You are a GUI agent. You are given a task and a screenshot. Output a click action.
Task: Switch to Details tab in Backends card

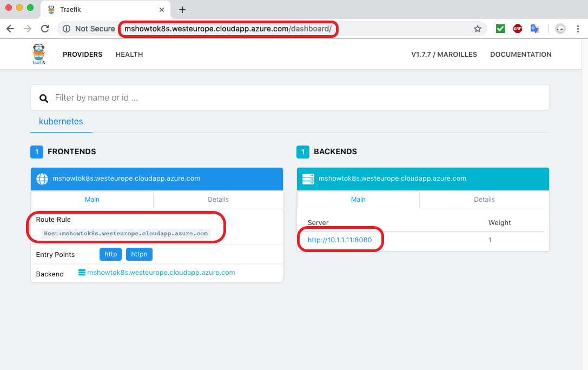pyautogui.click(x=484, y=200)
